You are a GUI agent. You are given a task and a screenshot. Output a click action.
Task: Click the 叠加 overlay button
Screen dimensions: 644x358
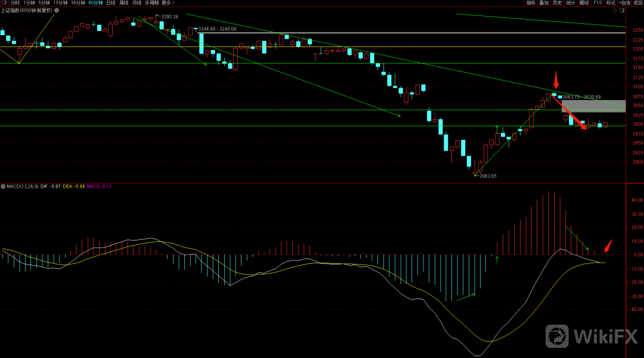point(544,3)
